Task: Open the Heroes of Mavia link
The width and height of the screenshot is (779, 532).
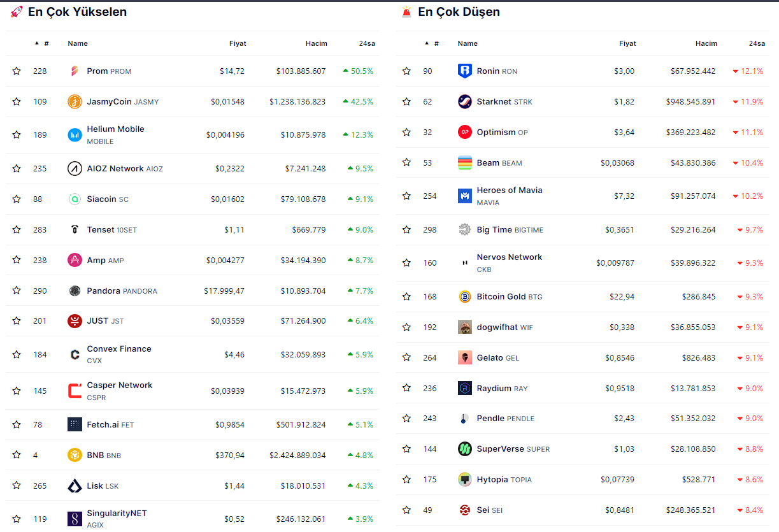Action: [x=510, y=191]
